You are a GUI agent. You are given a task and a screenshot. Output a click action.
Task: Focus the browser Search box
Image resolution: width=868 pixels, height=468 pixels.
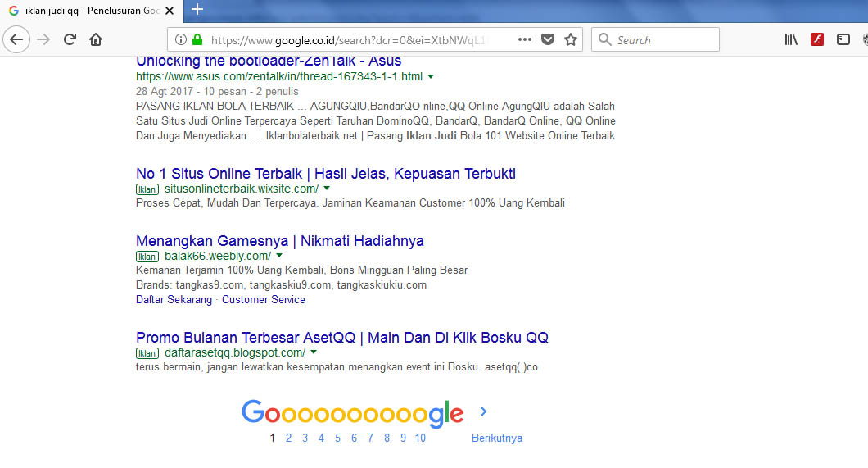pos(655,40)
